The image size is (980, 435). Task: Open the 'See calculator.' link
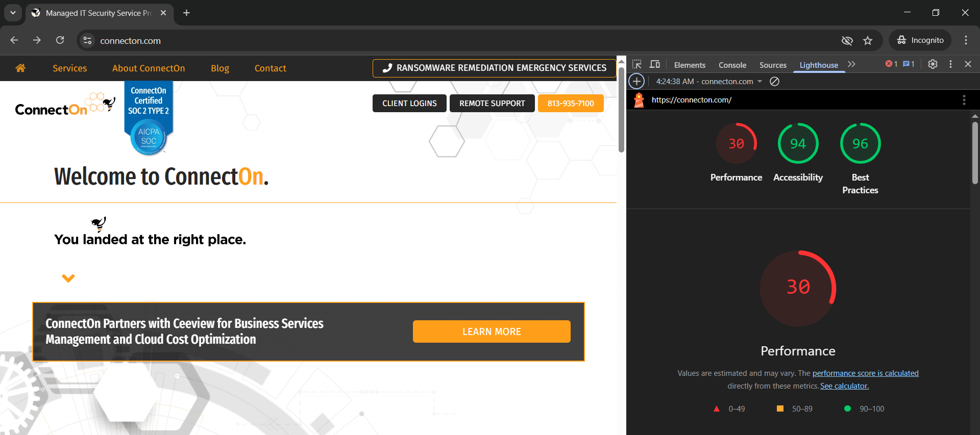(x=844, y=386)
